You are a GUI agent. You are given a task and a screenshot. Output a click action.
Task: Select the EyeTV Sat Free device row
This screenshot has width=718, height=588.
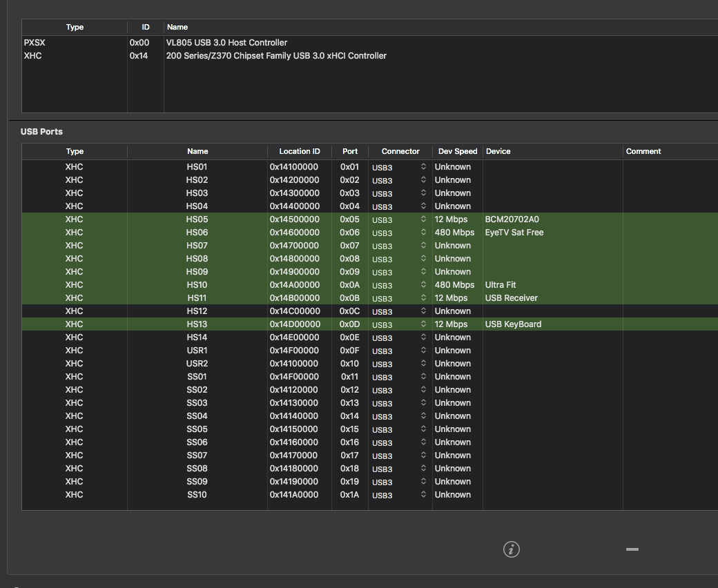pyautogui.click(x=514, y=233)
